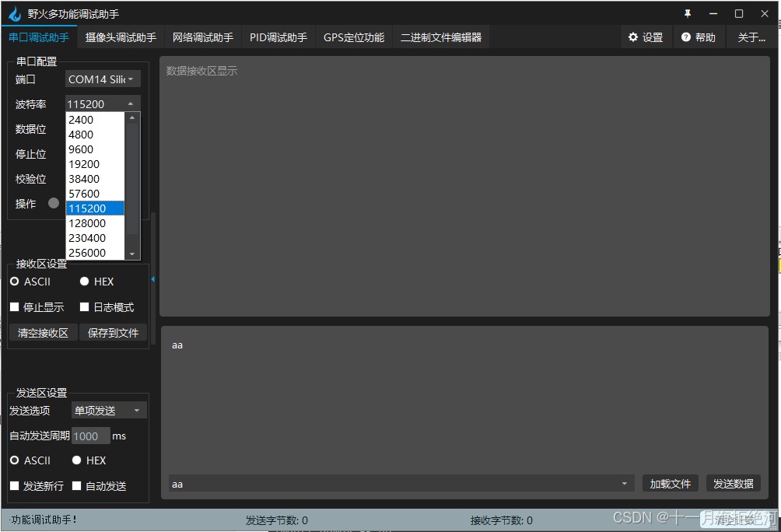The width and height of the screenshot is (781, 532).
Task: Collapse side panel with blue arrow
Action: tap(153, 279)
